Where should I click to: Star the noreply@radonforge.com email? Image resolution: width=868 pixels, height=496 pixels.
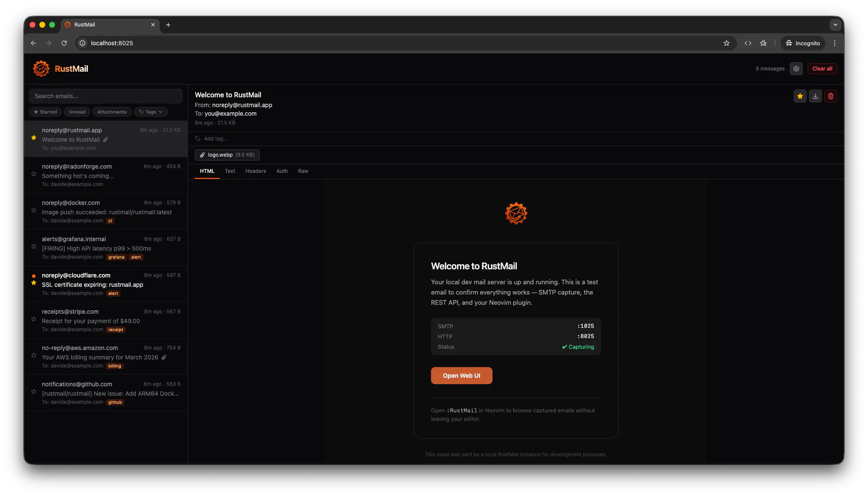pos(34,174)
